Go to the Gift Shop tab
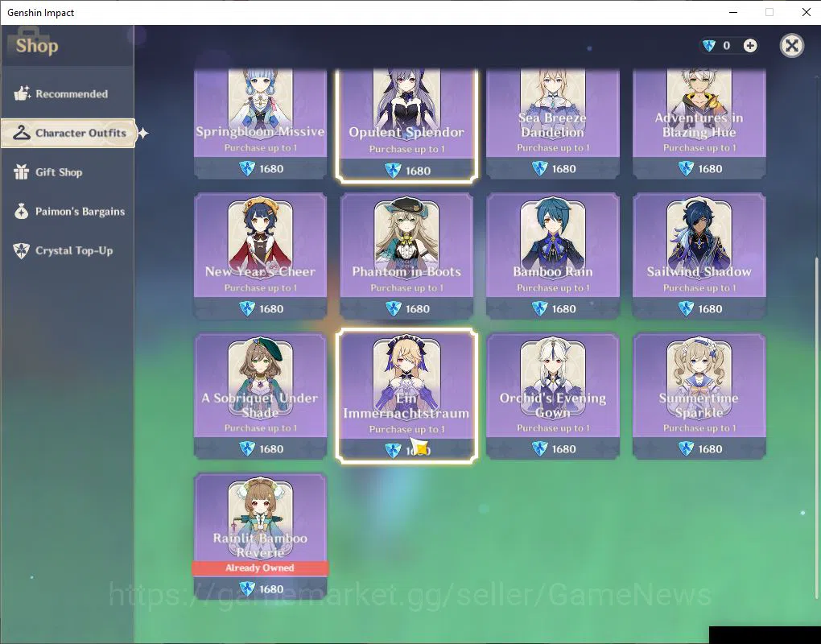821x644 pixels. 67,172
